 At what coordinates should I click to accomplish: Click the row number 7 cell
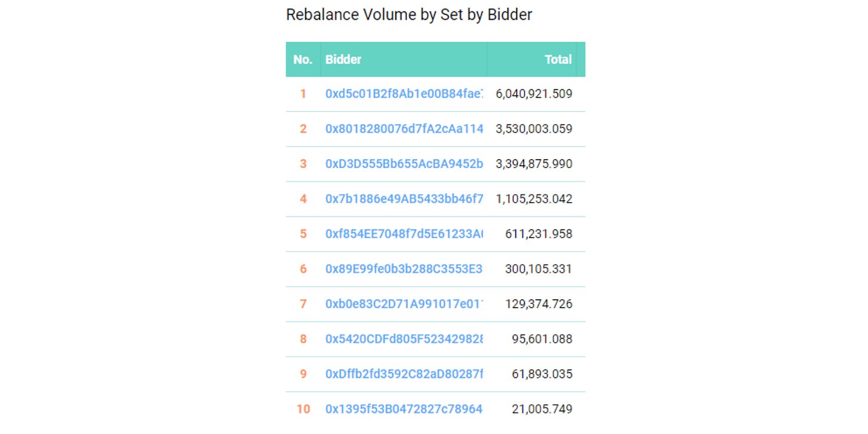303,304
